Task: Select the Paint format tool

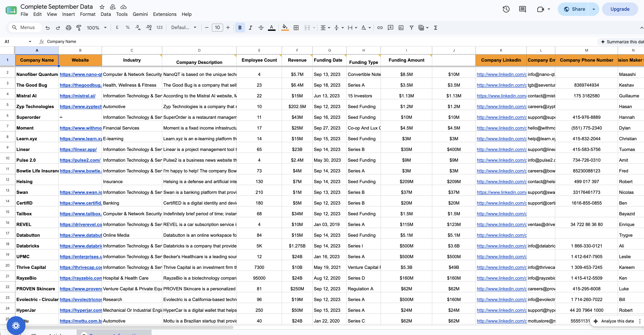Action: 79,28
